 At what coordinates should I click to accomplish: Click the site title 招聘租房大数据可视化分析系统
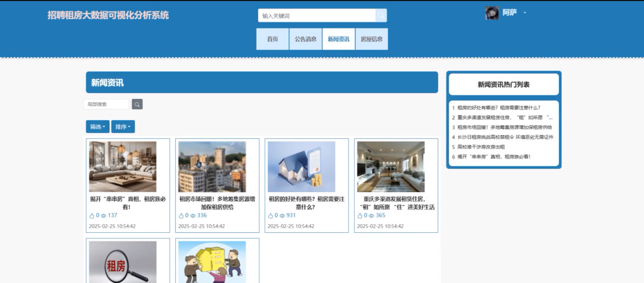[108, 15]
